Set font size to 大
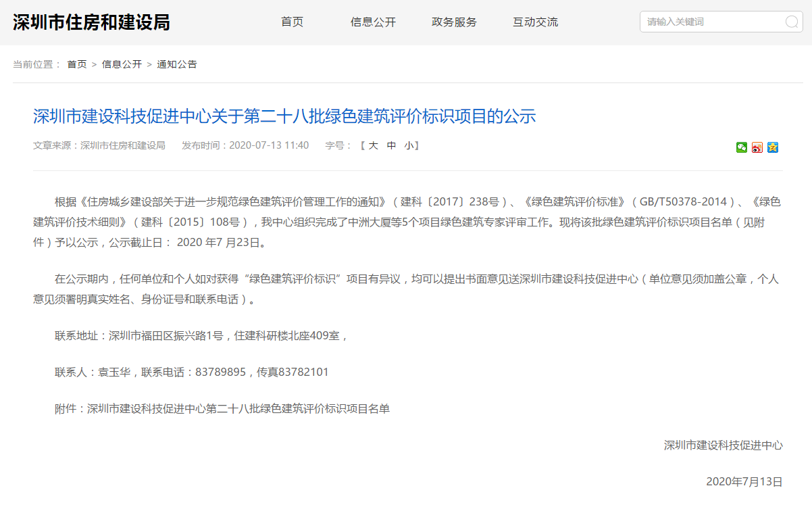Viewport: 812px width, 509px height. point(373,145)
